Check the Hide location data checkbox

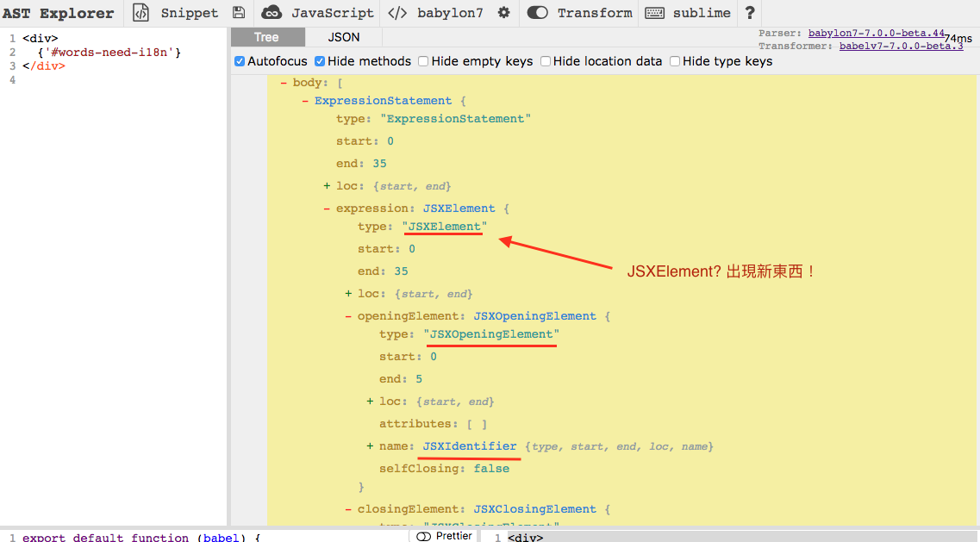pyautogui.click(x=545, y=61)
